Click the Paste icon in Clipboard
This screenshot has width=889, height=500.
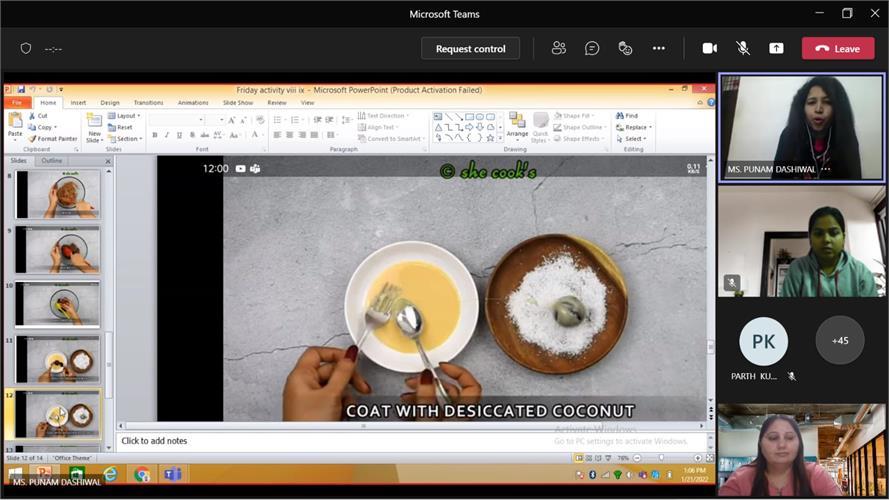15,123
